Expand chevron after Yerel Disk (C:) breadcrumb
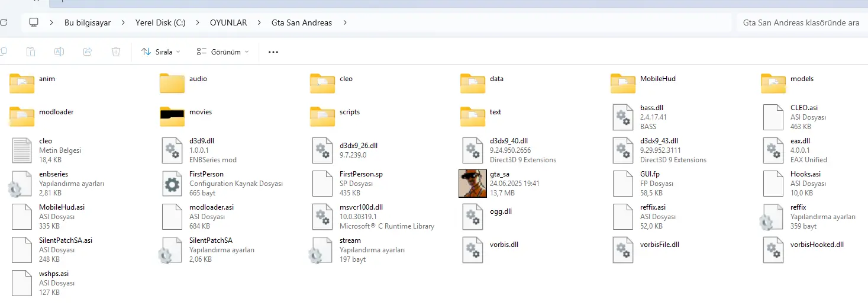 tap(198, 23)
